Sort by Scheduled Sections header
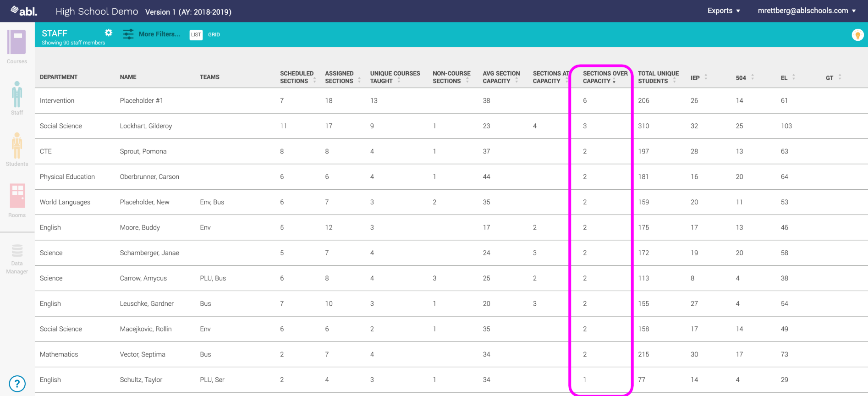This screenshot has width=868, height=396. pyautogui.click(x=297, y=77)
